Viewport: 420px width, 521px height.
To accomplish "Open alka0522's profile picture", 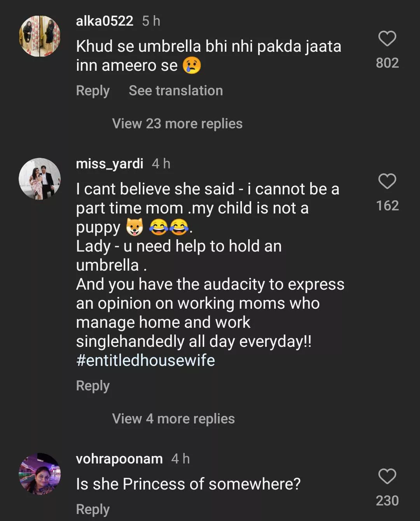I will click(x=40, y=36).
